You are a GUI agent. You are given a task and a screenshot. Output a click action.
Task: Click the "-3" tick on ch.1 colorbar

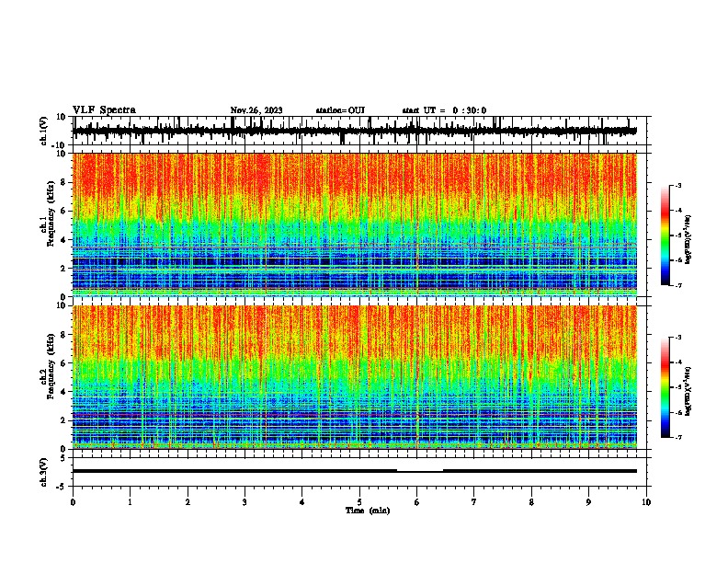pyautogui.click(x=677, y=185)
